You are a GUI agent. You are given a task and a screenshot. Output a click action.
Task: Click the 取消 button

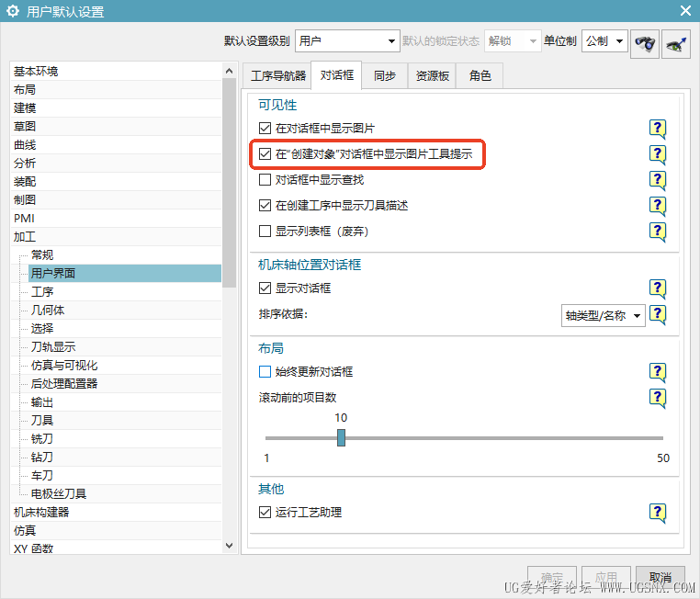(x=660, y=578)
